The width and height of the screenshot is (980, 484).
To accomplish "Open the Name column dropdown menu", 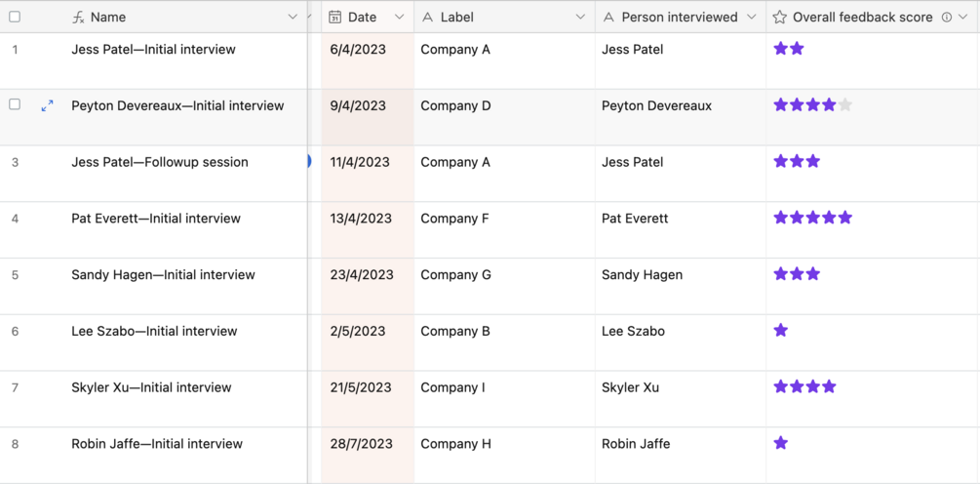I will (293, 18).
